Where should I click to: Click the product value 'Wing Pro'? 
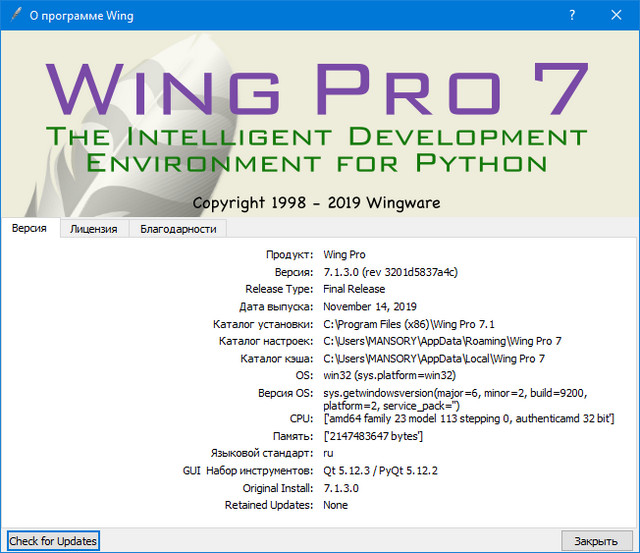pos(344,255)
